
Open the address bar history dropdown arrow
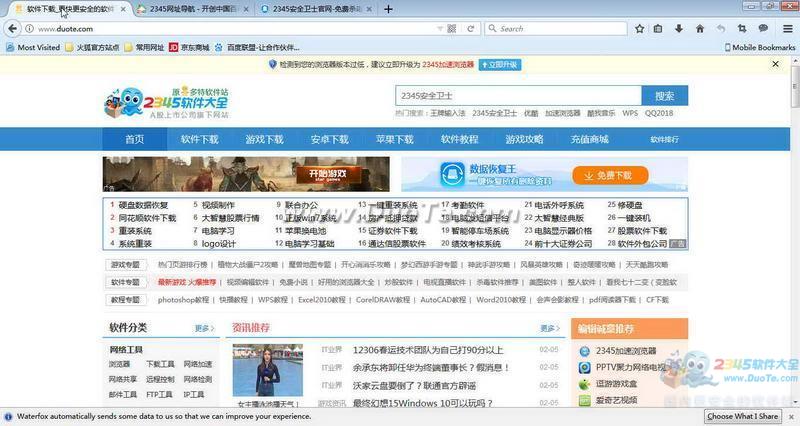pyautogui.click(x=440, y=29)
